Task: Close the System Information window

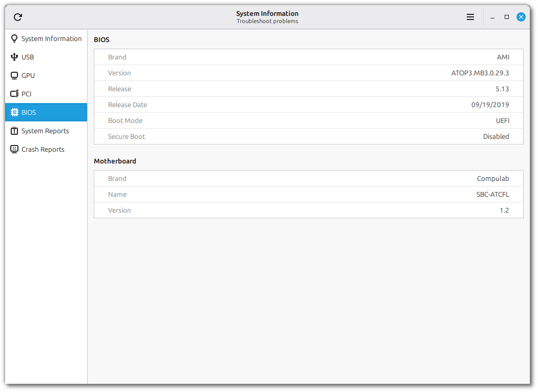Action: pyautogui.click(x=521, y=17)
